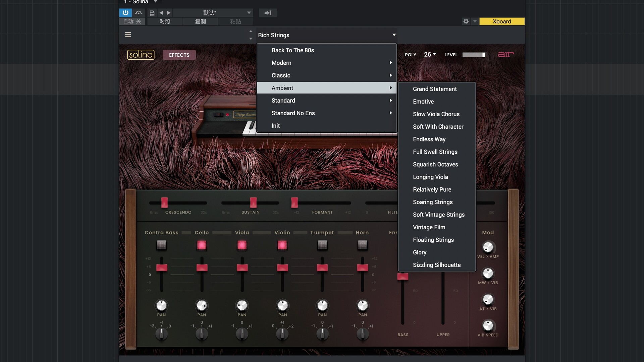Open the POLY voice count dropdown
Screen dimensions: 644x362
tap(430, 54)
